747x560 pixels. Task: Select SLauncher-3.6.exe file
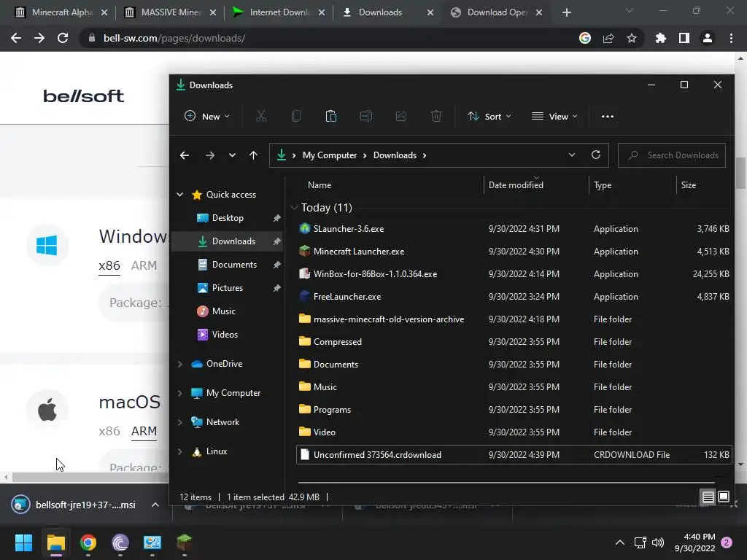pos(348,228)
